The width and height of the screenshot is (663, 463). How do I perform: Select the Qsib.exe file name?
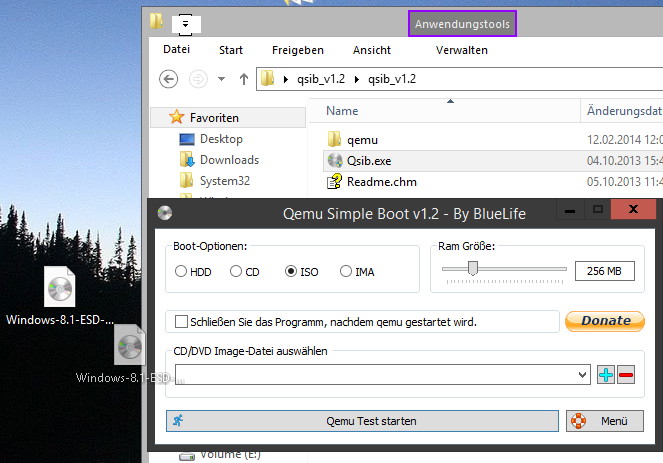click(369, 161)
